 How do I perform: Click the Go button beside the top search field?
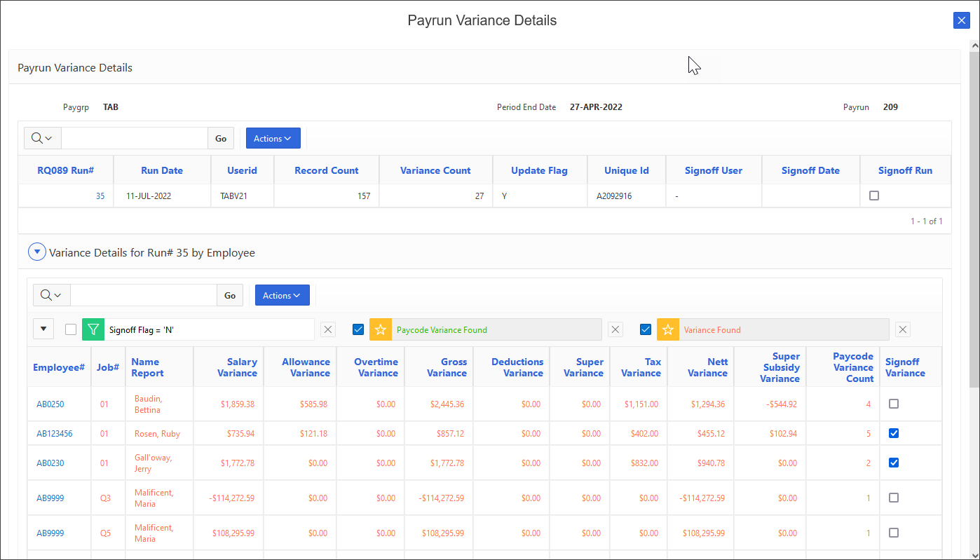[x=220, y=138]
